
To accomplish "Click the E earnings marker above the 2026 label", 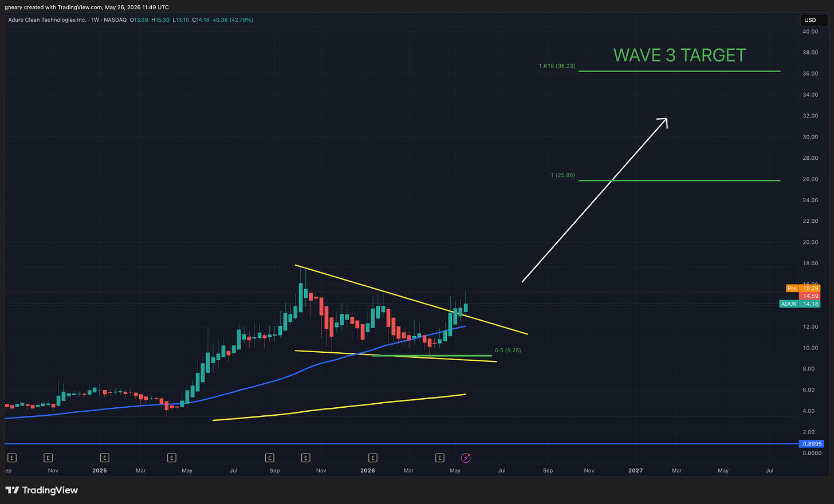I will click(x=373, y=458).
